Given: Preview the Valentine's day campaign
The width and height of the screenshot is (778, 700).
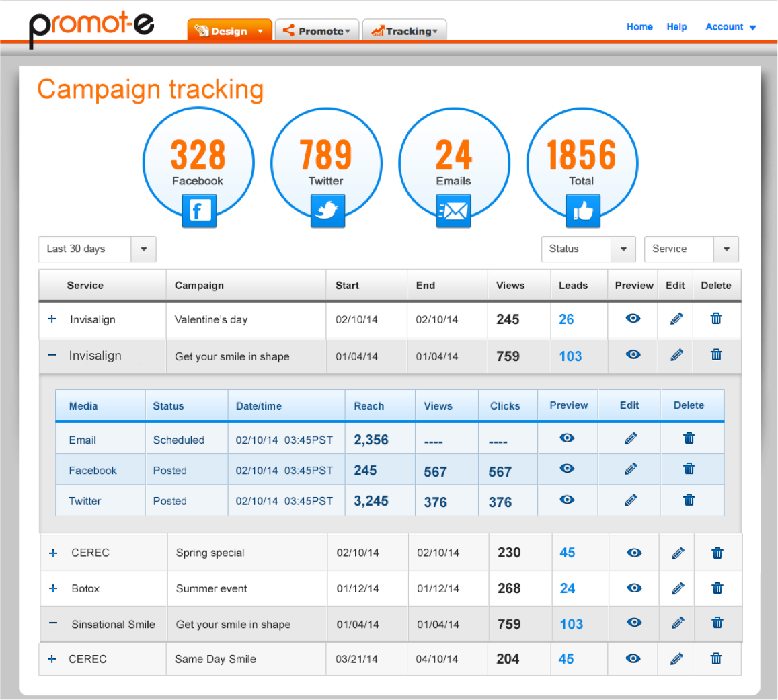Looking at the screenshot, I should tap(633, 319).
